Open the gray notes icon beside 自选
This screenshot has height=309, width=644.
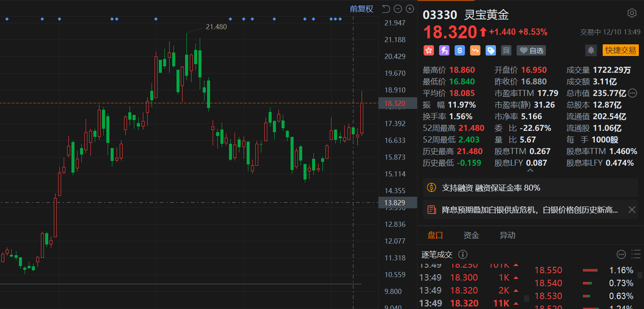click(x=506, y=50)
